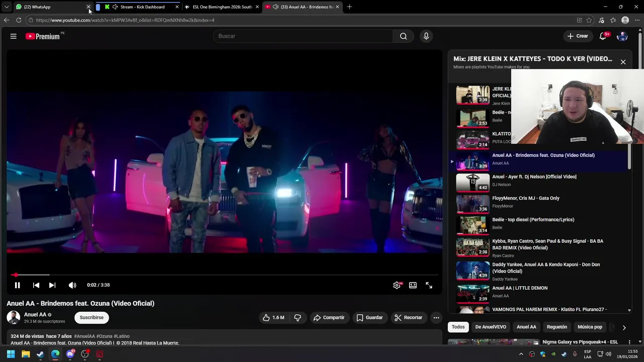Click into the Buscar search field
644x362 pixels.
304,36
